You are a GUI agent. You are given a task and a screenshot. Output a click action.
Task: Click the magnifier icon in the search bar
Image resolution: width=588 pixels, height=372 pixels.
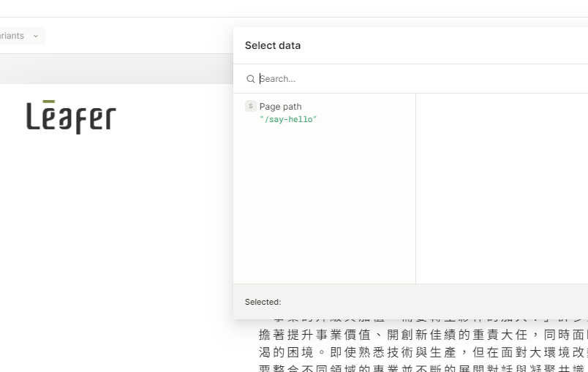pos(251,79)
